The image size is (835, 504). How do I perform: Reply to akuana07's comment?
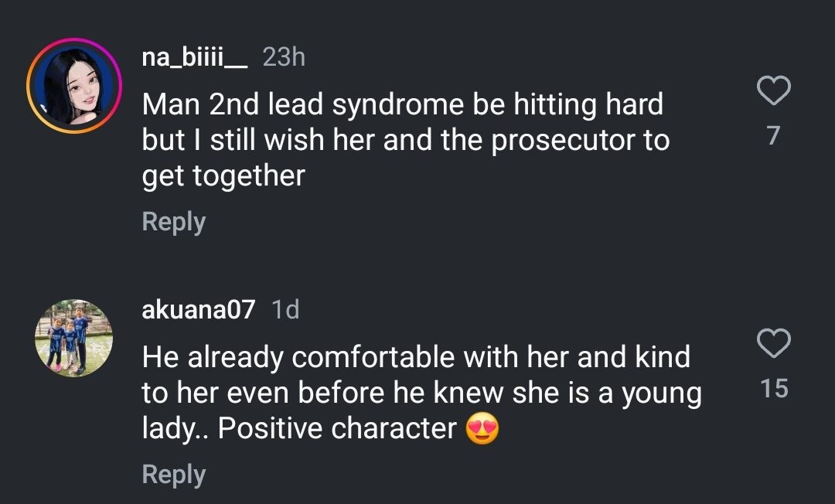174,475
